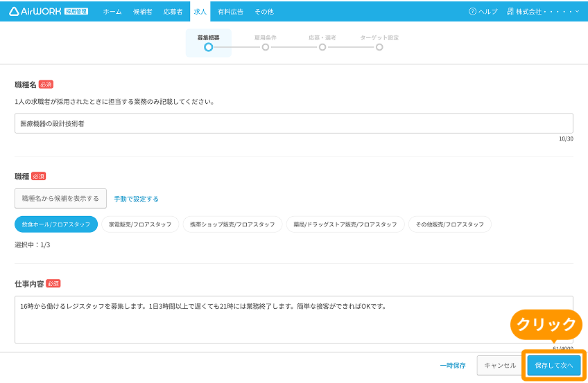The height and width of the screenshot is (383, 588).
Task: Click the 10/30 character counter text
Action: coord(566,139)
